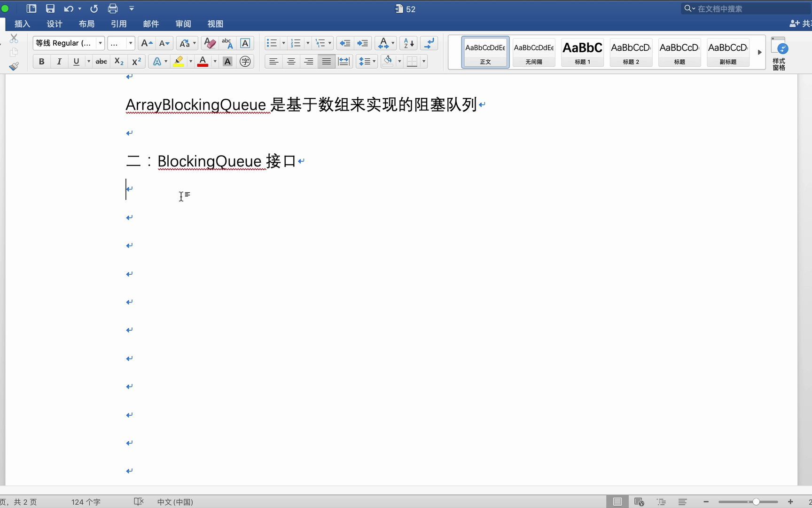Open the 插入 ribbon tab
The image size is (812, 508).
(x=22, y=24)
